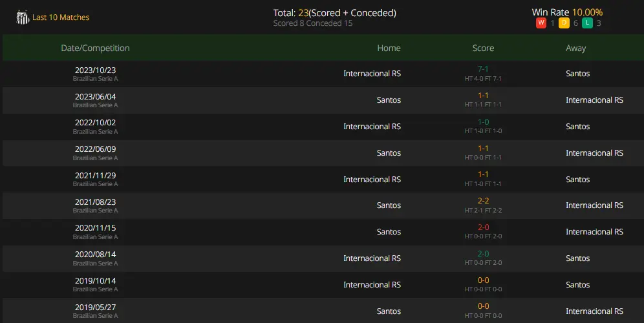Open away team Santos on 2019/10/14 row
644x323 pixels.
578,284
